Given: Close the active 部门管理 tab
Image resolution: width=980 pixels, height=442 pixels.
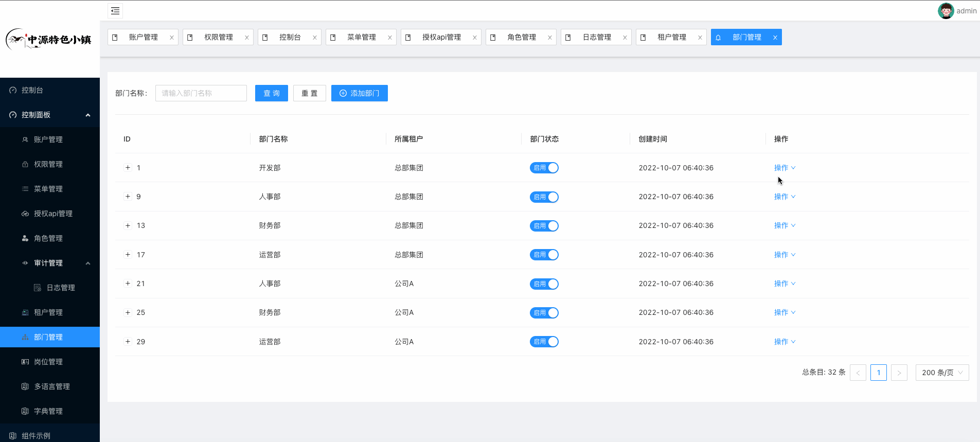Looking at the screenshot, I should 775,38.
